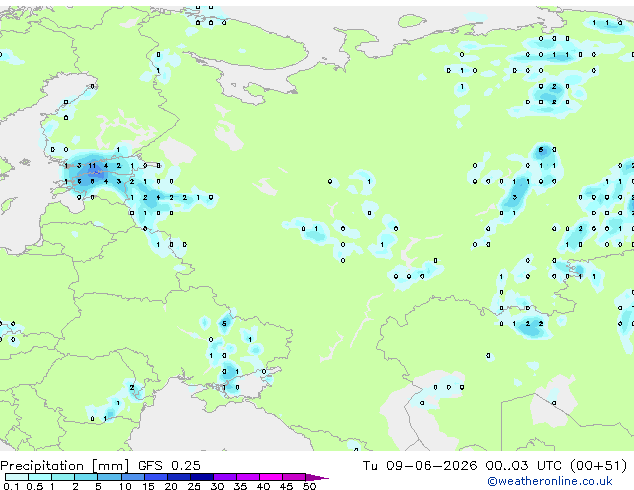Click the 0.1 to 0.5 legend swatch

[17, 477]
